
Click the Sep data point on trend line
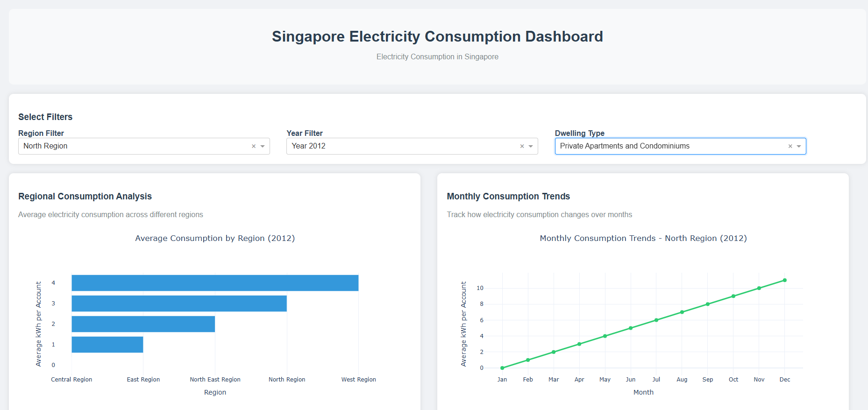(708, 304)
